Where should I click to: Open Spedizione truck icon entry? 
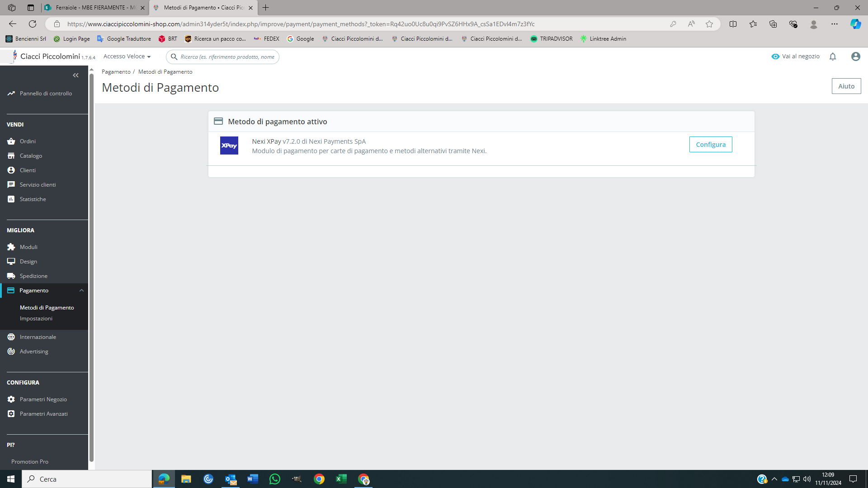point(33,276)
